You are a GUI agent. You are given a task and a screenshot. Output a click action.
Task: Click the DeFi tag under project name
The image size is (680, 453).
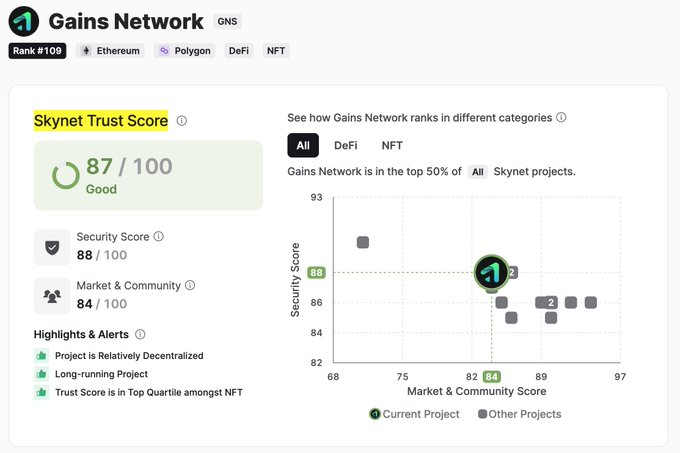(x=239, y=51)
